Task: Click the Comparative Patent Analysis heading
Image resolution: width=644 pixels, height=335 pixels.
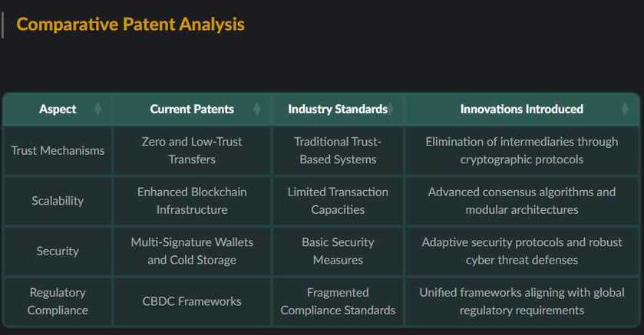Action: (x=130, y=25)
